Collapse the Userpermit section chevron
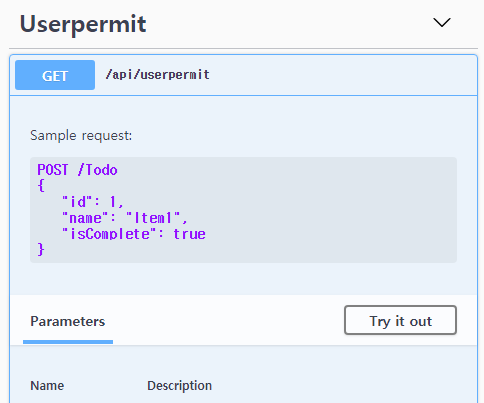Image resolution: width=484 pixels, height=403 pixels. click(442, 23)
